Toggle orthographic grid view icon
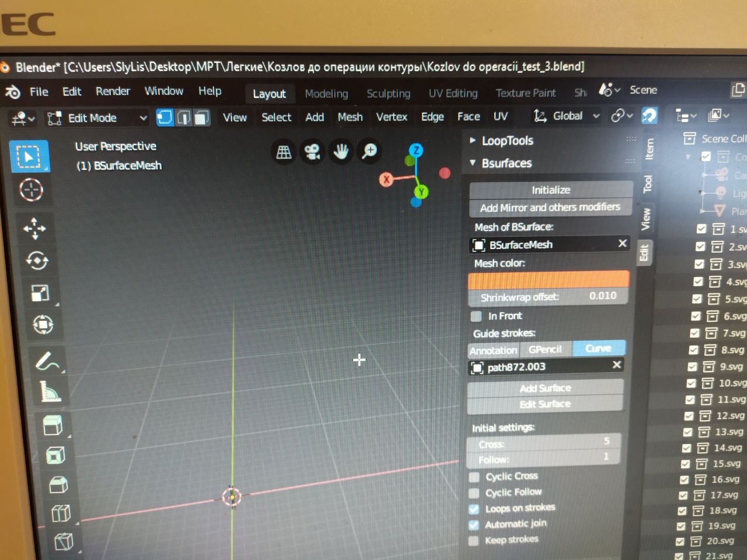This screenshot has height=560, width=747. (x=284, y=152)
